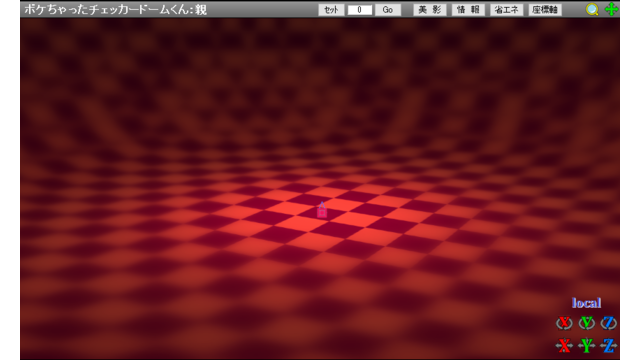
Task: Open the magnifier view zoom icon
Action: pyautogui.click(x=592, y=9)
